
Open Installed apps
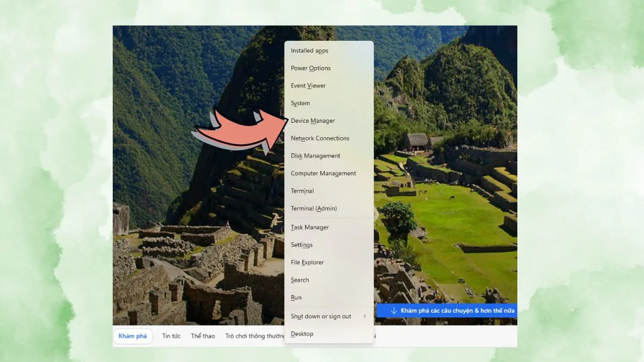point(310,50)
